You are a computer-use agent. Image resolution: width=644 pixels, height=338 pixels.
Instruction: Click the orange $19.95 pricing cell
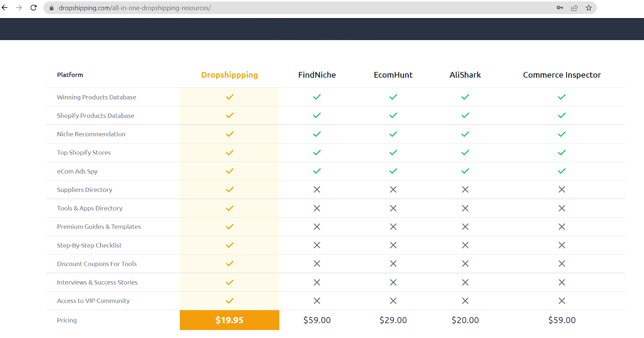coord(229,320)
